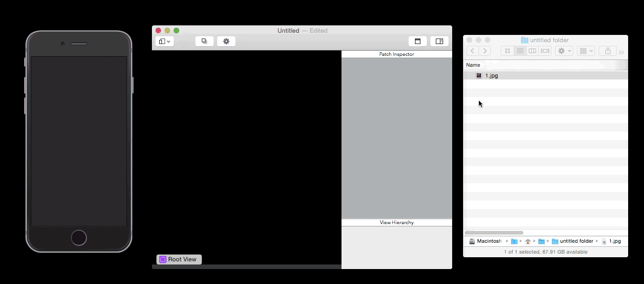The image size is (644, 284).
Task: Open the Finder Arrange dropdown
Action: click(586, 51)
